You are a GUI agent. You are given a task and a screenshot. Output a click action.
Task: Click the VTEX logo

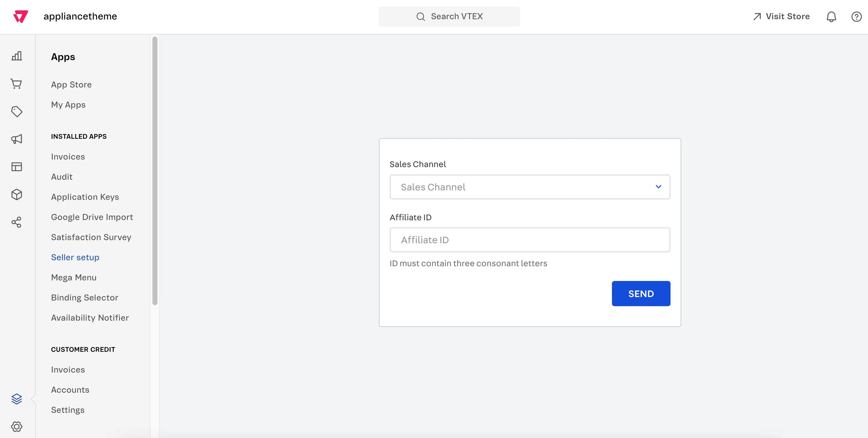pos(20,16)
